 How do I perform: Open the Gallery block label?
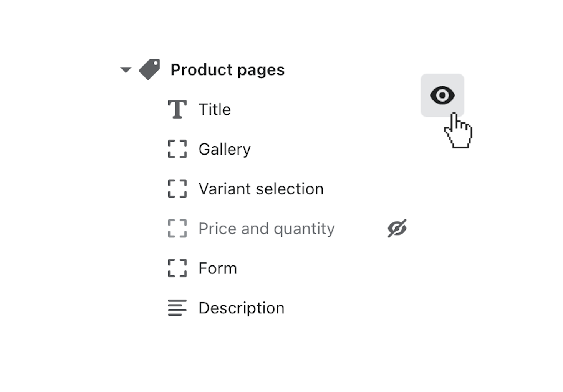(225, 149)
